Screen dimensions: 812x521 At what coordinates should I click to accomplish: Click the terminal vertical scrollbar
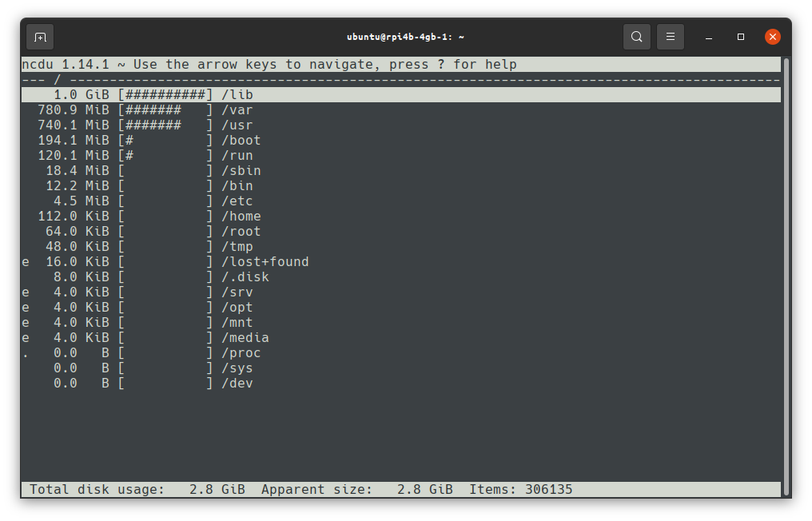pos(786,272)
